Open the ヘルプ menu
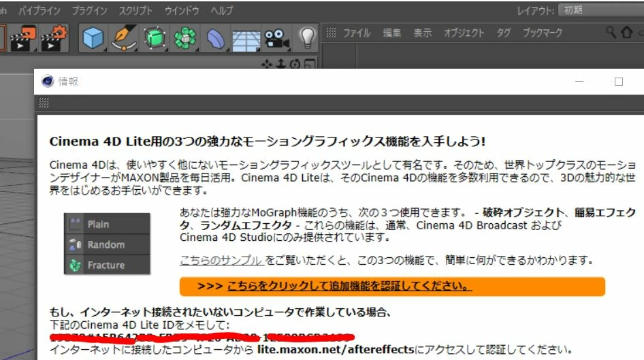 coord(222,11)
